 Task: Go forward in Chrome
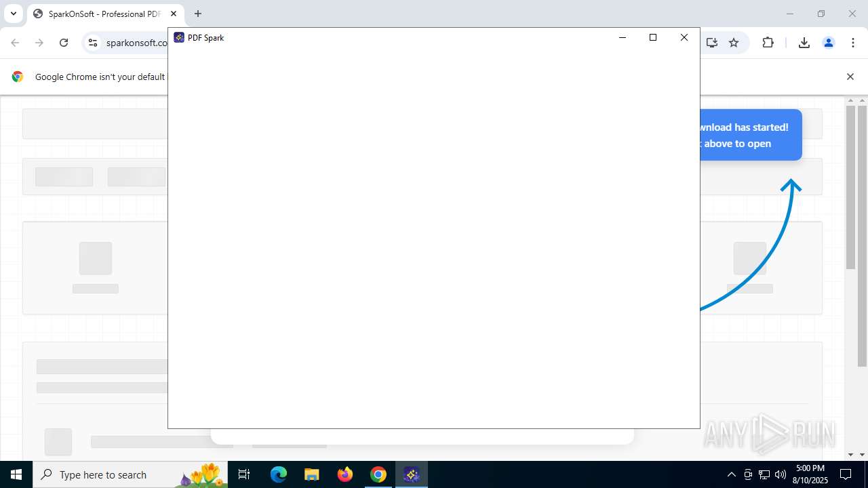(39, 43)
